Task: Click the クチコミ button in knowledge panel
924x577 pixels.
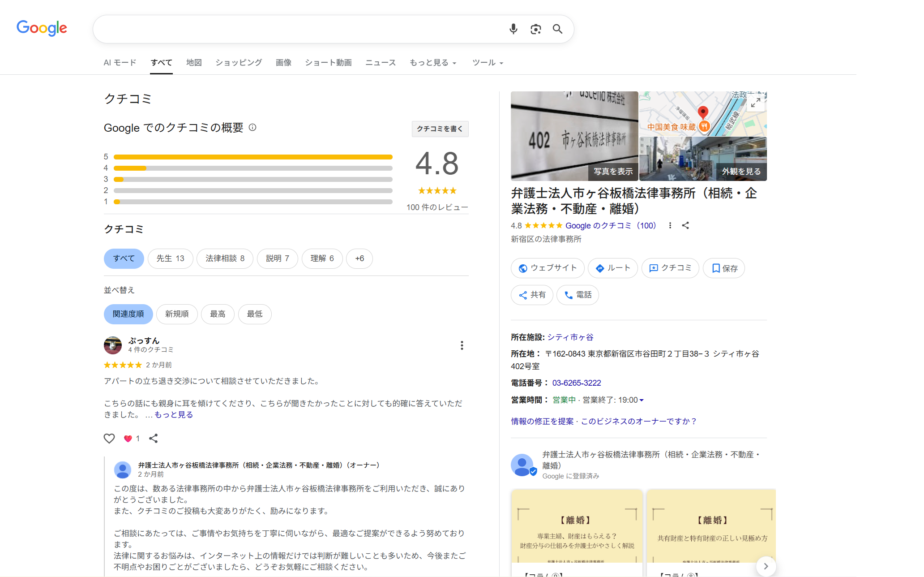Action: pyautogui.click(x=670, y=268)
